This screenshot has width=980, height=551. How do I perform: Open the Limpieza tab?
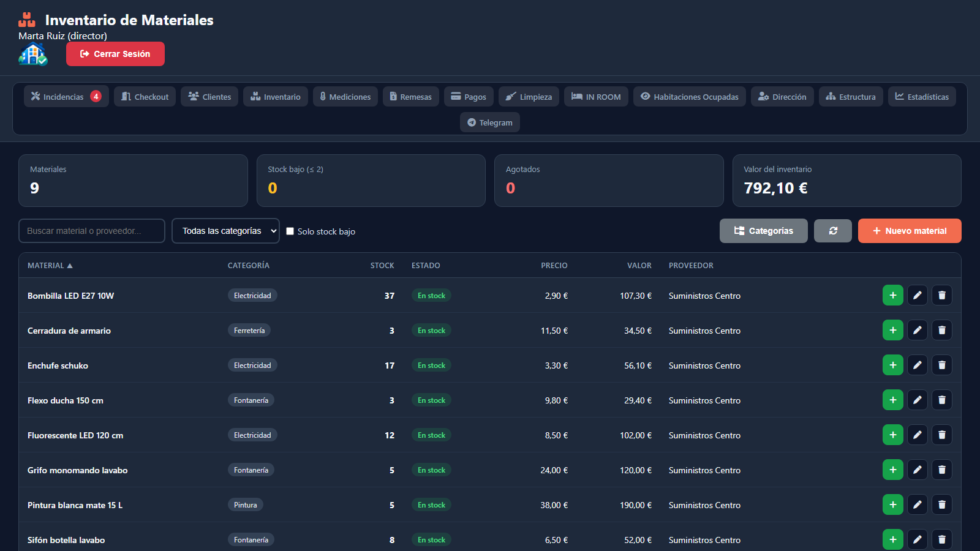click(x=529, y=97)
